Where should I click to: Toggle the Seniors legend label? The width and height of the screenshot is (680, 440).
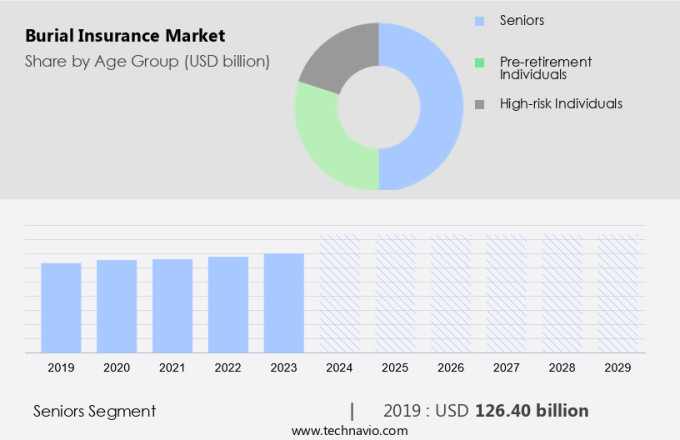coord(521,20)
